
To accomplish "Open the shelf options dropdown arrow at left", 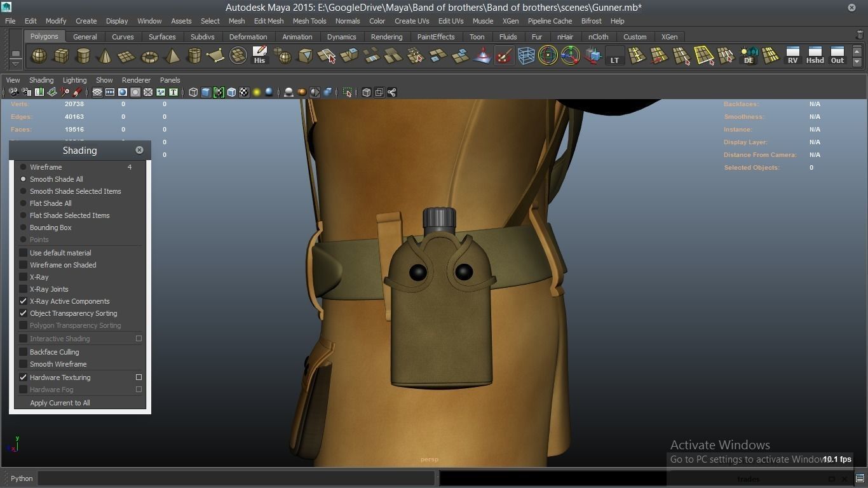I will click(15, 63).
